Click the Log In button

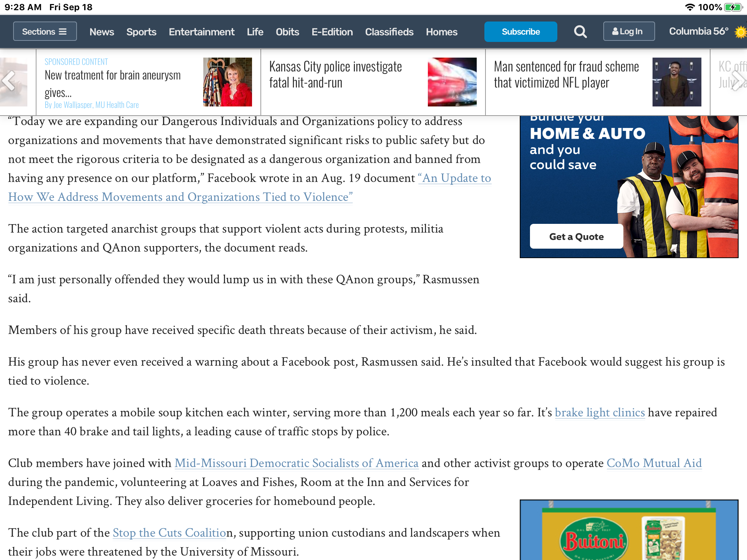(x=629, y=31)
